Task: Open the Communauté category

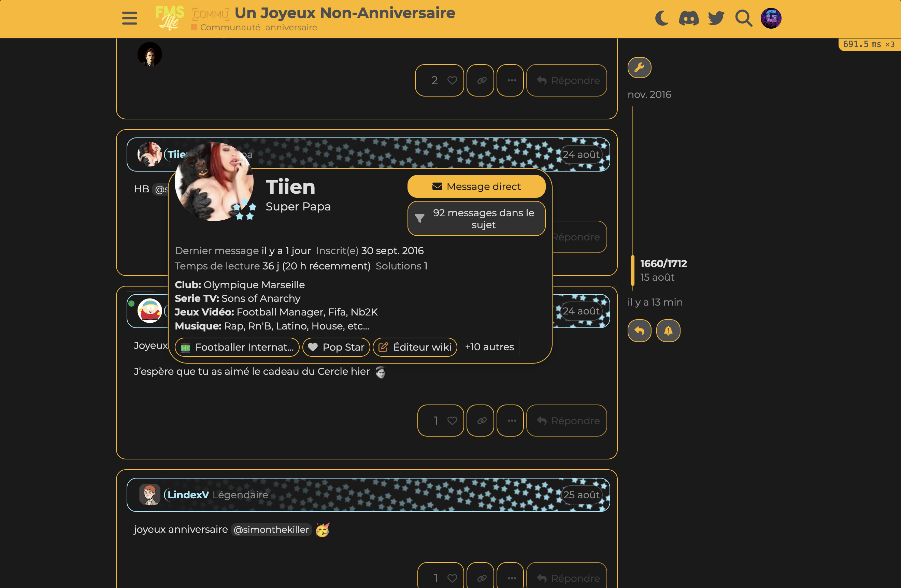Action: tap(229, 27)
